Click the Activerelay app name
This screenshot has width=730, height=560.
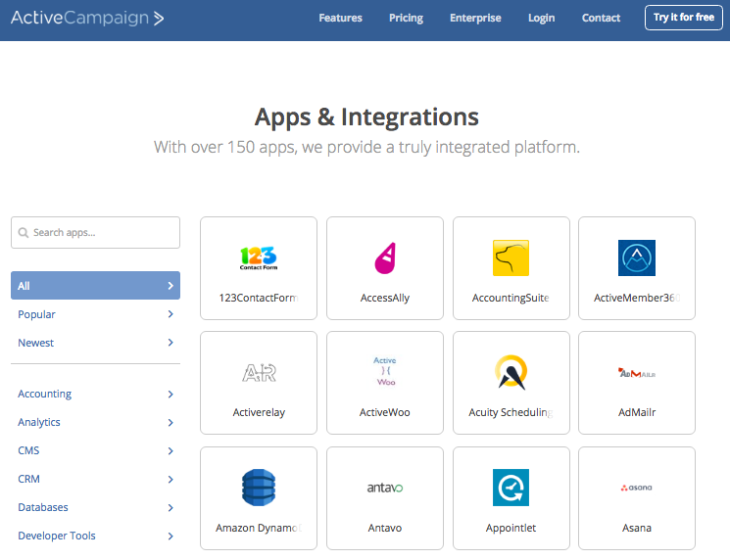click(259, 412)
